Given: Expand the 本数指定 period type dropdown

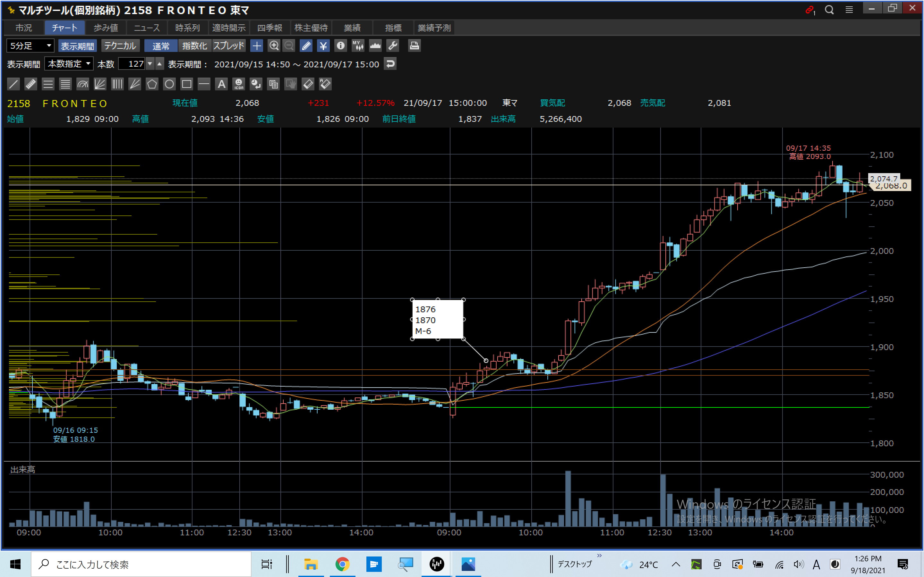Looking at the screenshot, I should [x=69, y=64].
